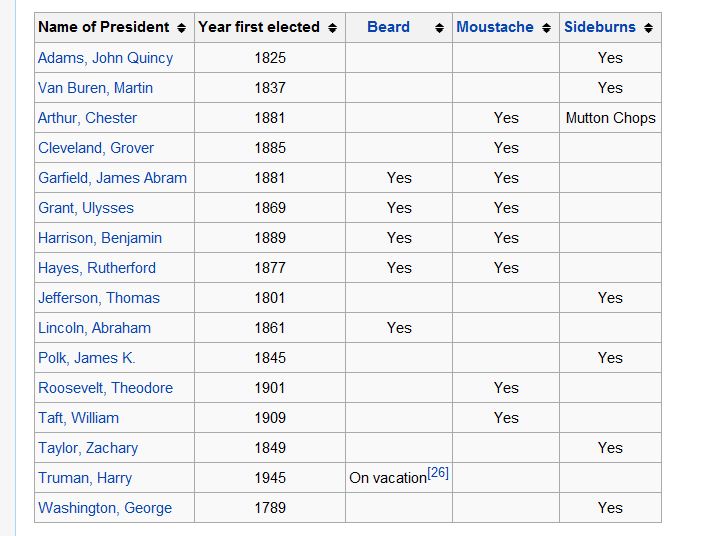Image resolution: width=704 pixels, height=536 pixels.
Task: Follow the Van Buren, Martin link
Action: pos(95,88)
